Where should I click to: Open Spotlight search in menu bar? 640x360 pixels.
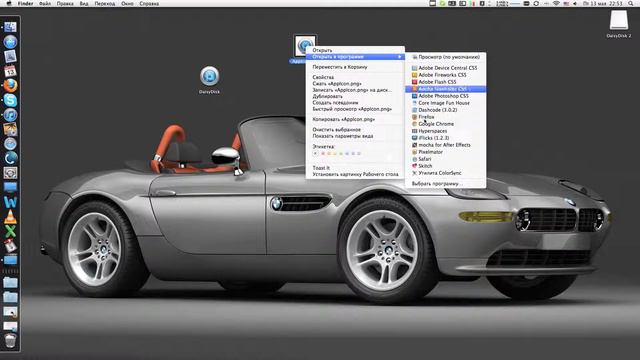(x=631, y=3)
